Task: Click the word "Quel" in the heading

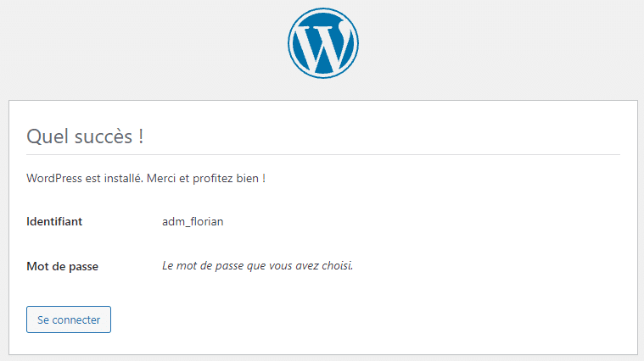Action: coord(45,136)
